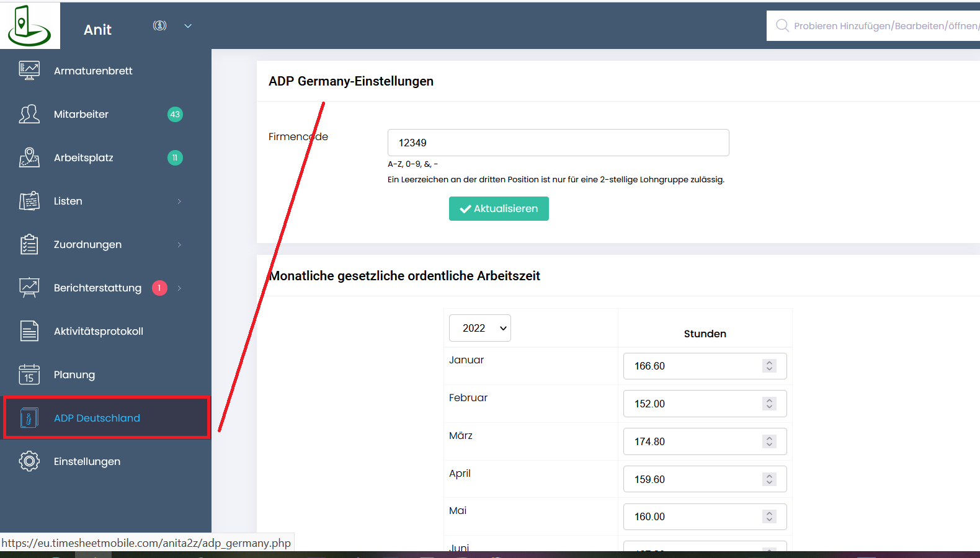Screen dimensions: 980x558
Task: Increase Mai hours with stepper up arrow
Action: [770, 513]
